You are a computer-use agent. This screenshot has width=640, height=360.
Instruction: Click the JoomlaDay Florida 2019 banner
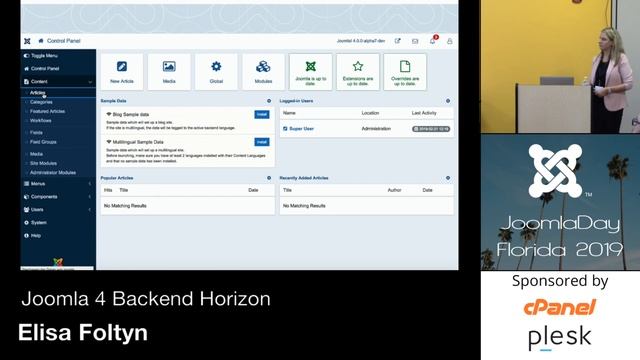[x=560, y=202]
